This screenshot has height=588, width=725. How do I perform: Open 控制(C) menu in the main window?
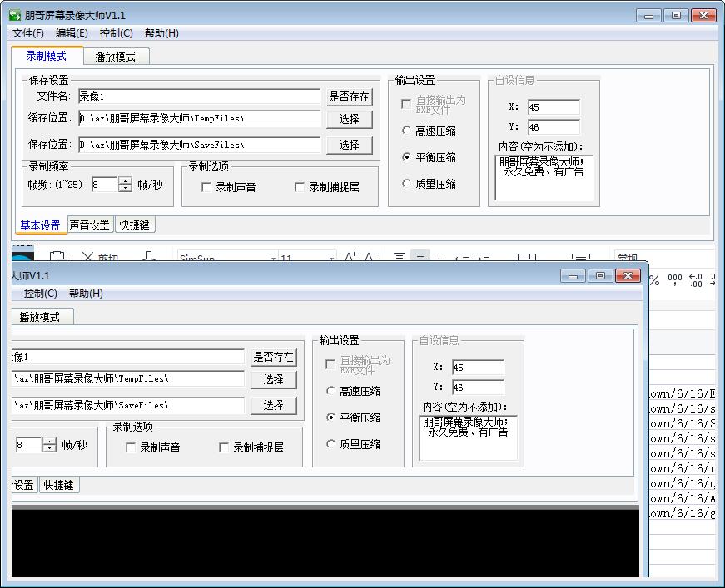pyautogui.click(x=116, y=33)
